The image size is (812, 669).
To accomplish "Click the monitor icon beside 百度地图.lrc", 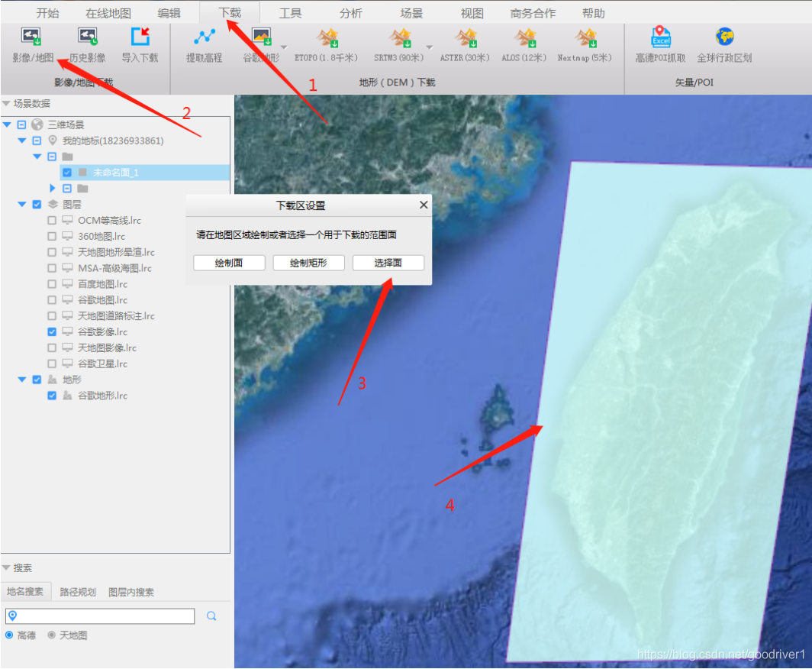I will click(67, 284).
